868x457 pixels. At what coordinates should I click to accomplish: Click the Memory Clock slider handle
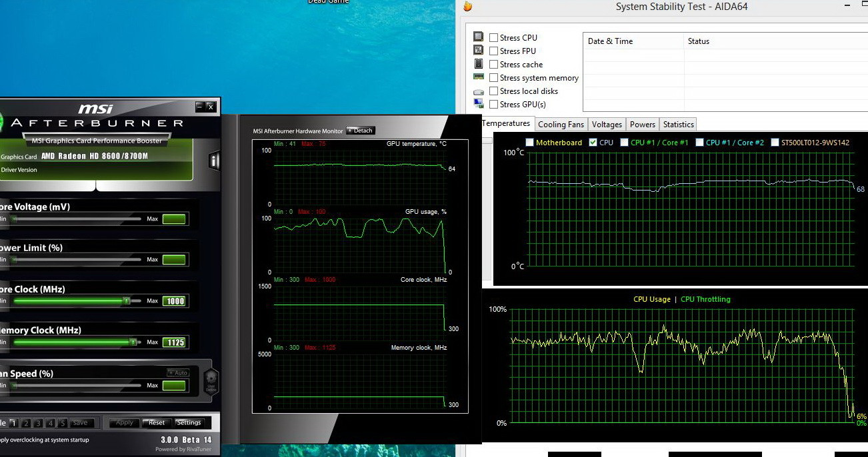click(133, 342)
